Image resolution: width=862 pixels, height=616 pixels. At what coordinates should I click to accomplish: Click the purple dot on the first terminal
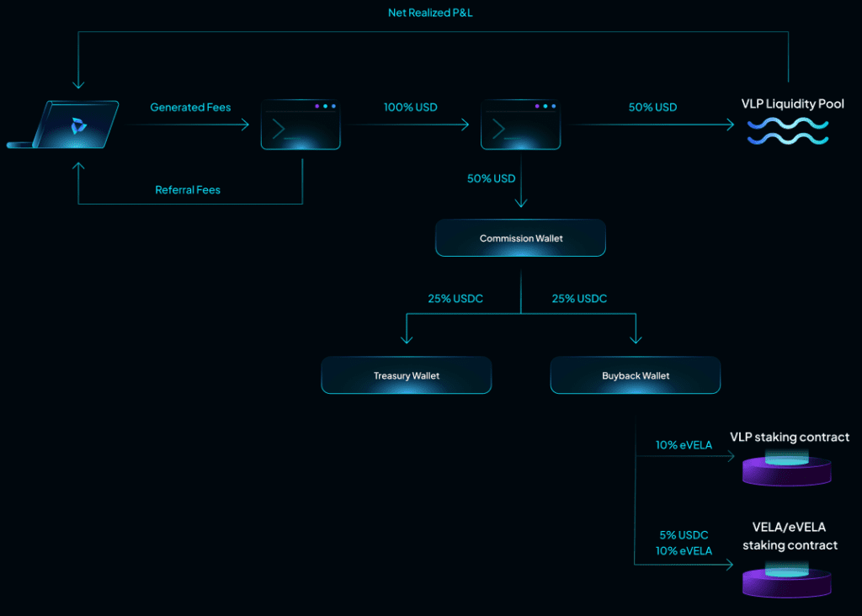click(317, 106)
